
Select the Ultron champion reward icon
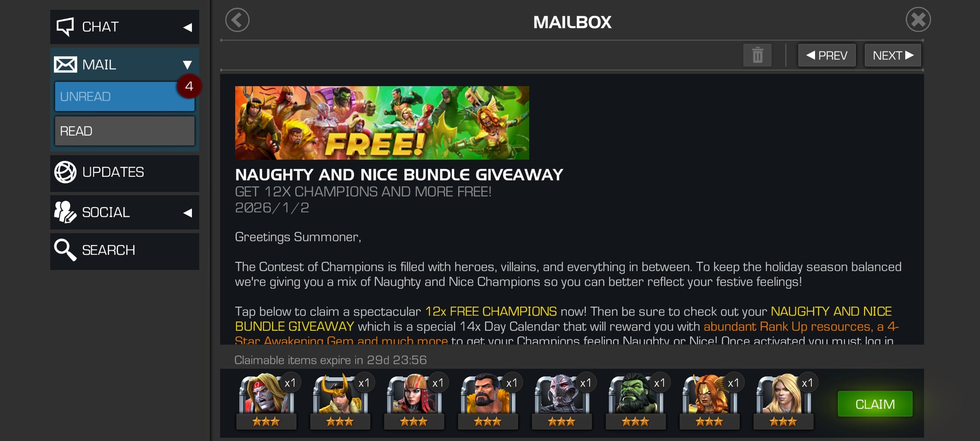pos(562,400)
